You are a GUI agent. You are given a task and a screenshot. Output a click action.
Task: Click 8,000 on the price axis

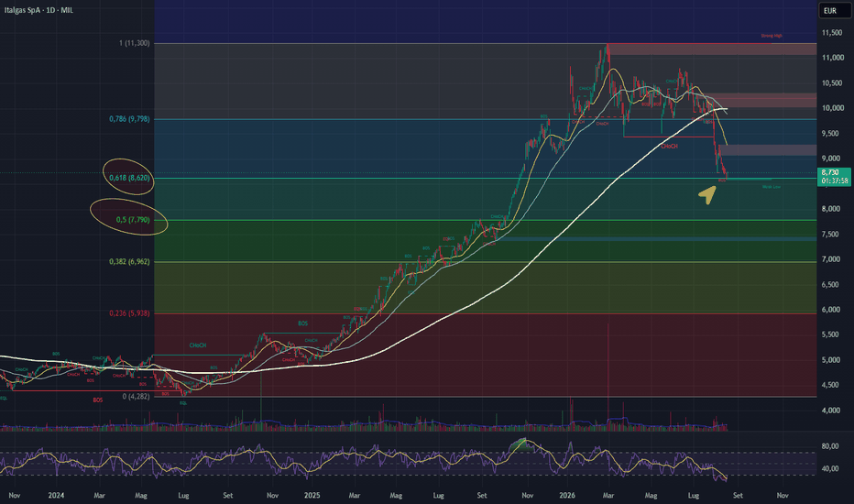(x=830, y=209)
